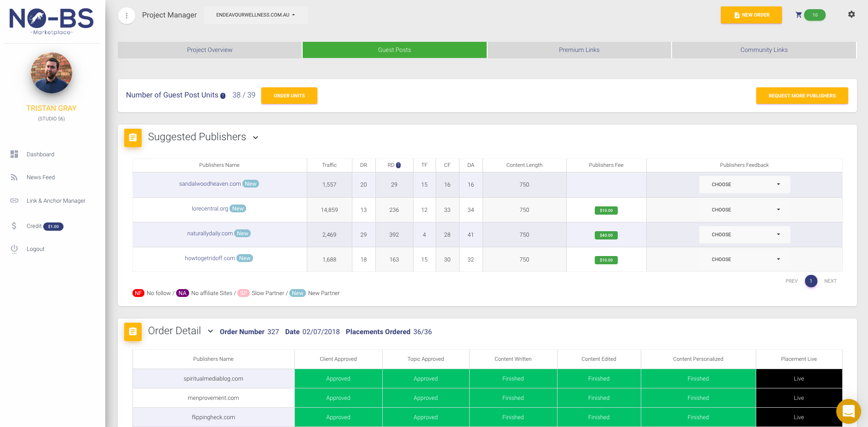Switch to Project Overview tab
Screen dimensions: 868x427
(210, 50)
